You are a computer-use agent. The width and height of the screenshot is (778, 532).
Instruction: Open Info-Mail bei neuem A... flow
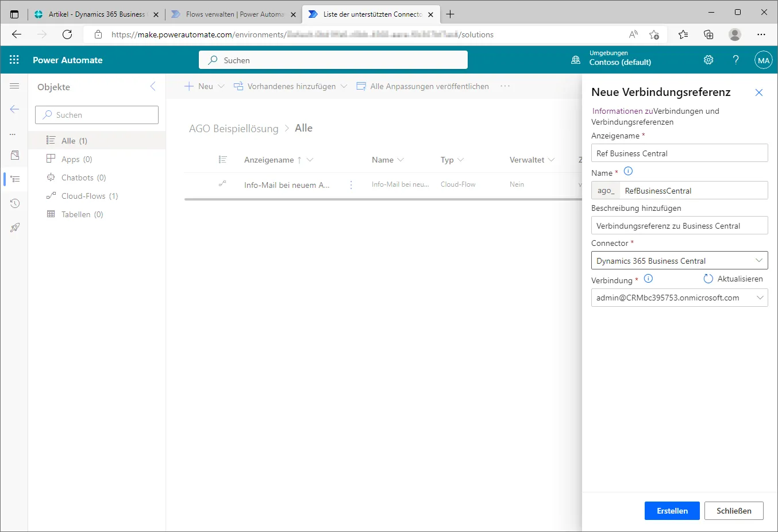tap(287, 185)
